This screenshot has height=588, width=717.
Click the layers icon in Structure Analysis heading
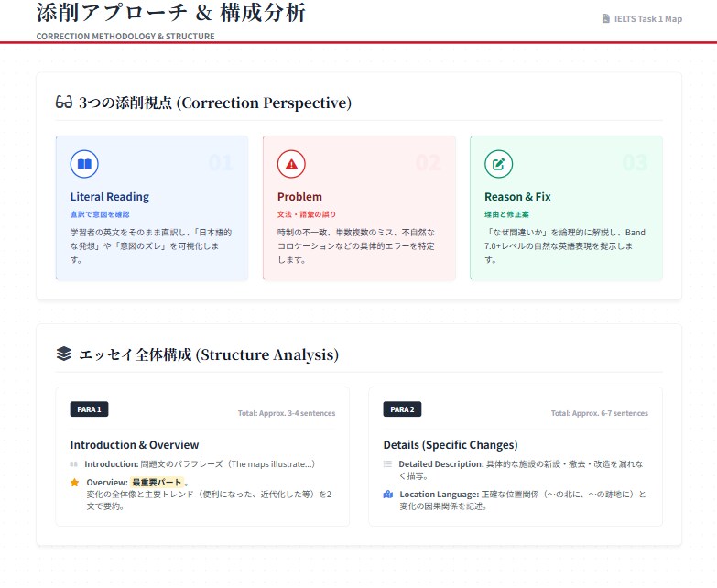(64, 354)
